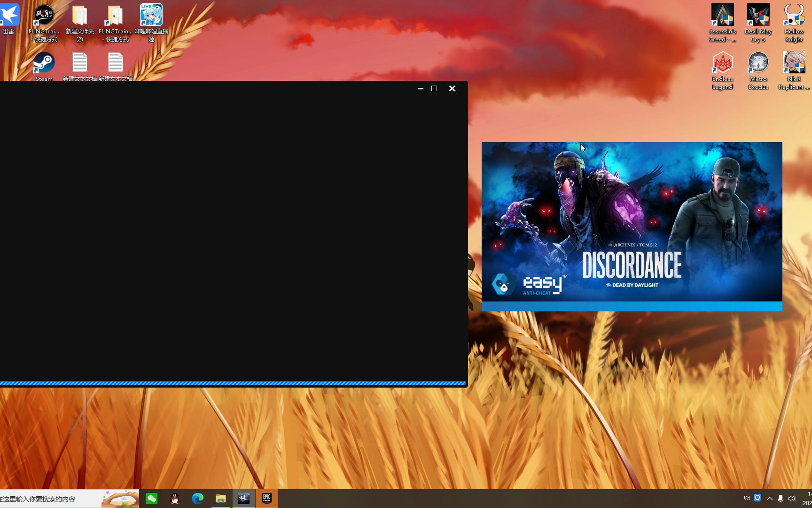Click the Easy Anti-Cheat logo on splash
Viewport: 812px width, 508px height.
coord(529,285)
